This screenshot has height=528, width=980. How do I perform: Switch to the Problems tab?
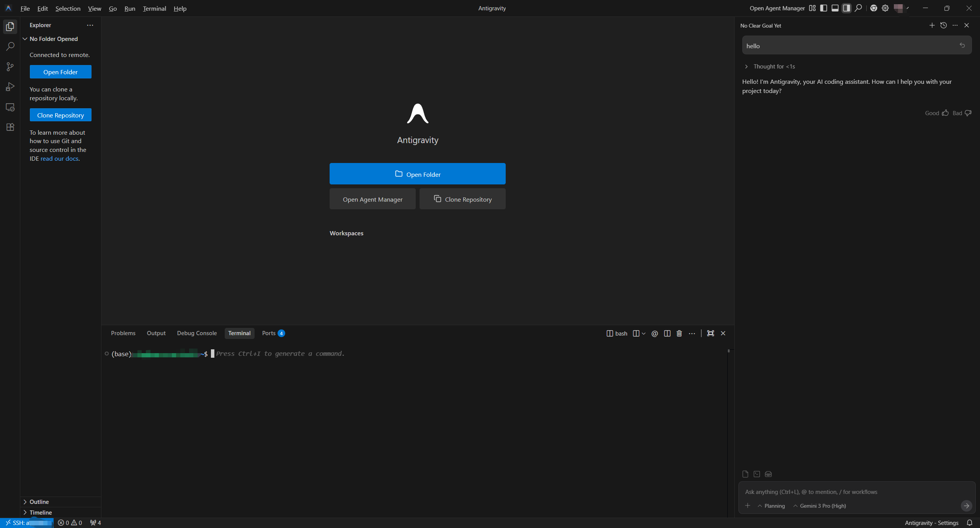[123, 333]
